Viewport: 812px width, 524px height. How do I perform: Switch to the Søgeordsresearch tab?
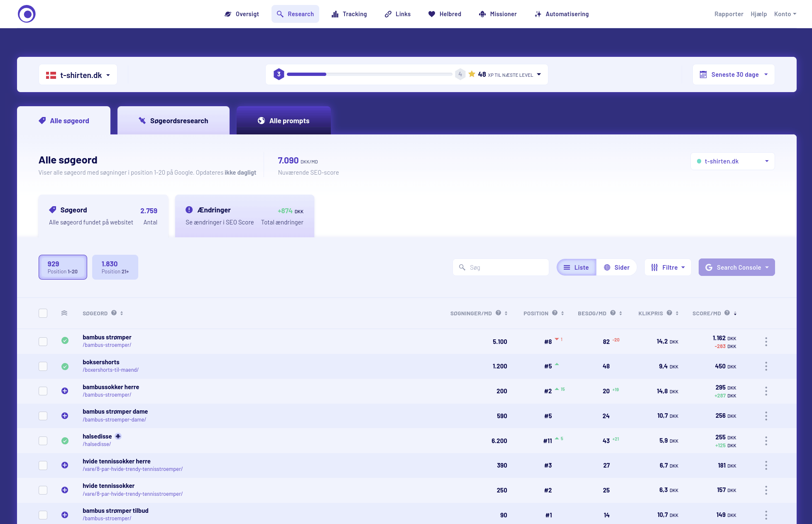173,121
